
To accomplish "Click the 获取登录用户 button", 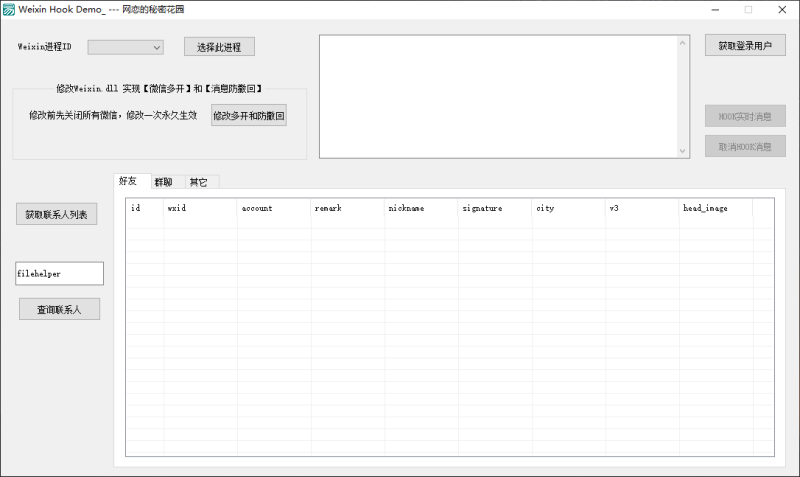I will click(745, 45).
